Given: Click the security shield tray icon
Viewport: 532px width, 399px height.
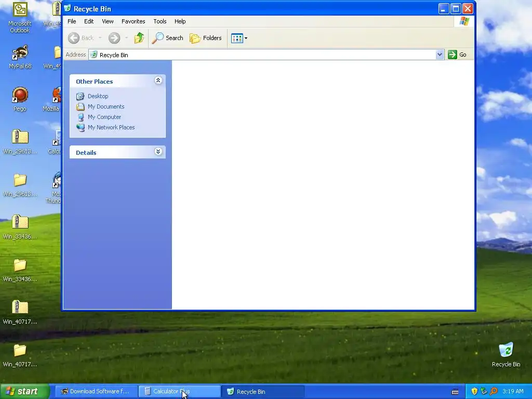Looking at the screenshot, I should click(x=474, y=392).
